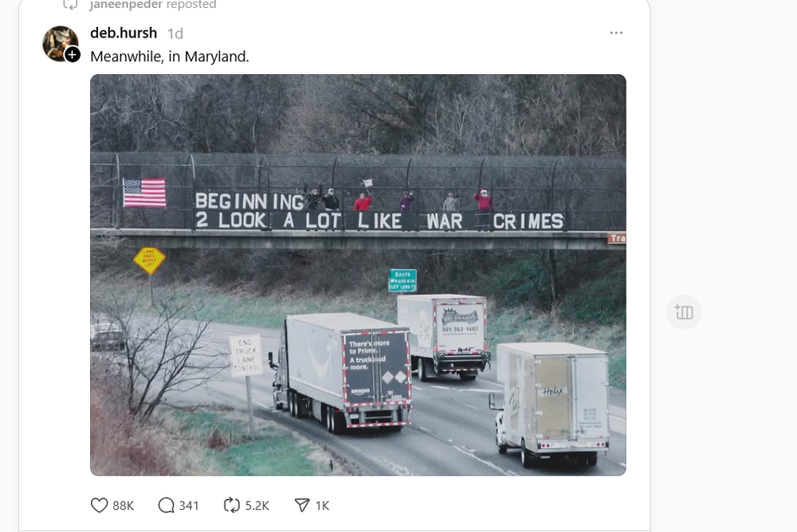This screenshot has height=532, width=797.
Task: Open the three-dot more options menu
Action: point(616,33)
